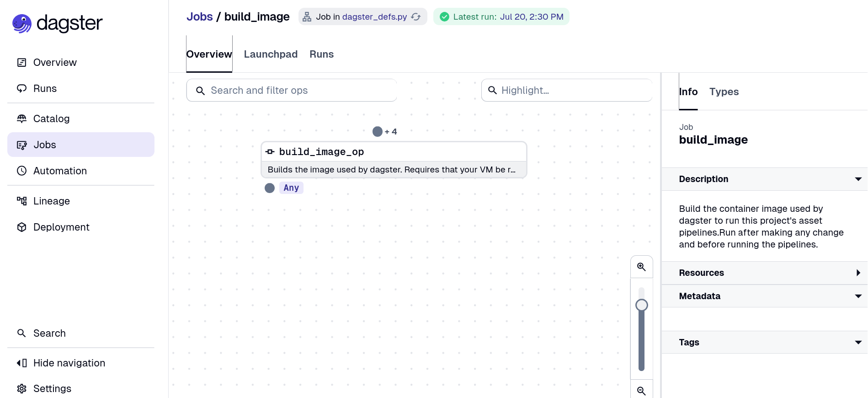Collapse the Description section
Viewport: 868px width, 398px height.
(x=764, y=179)
